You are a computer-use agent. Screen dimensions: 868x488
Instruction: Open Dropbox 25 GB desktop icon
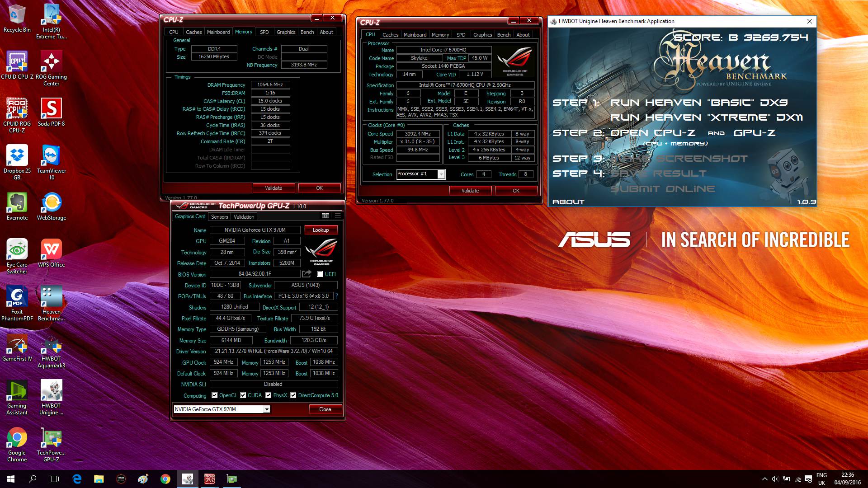[x=17, y=163]
